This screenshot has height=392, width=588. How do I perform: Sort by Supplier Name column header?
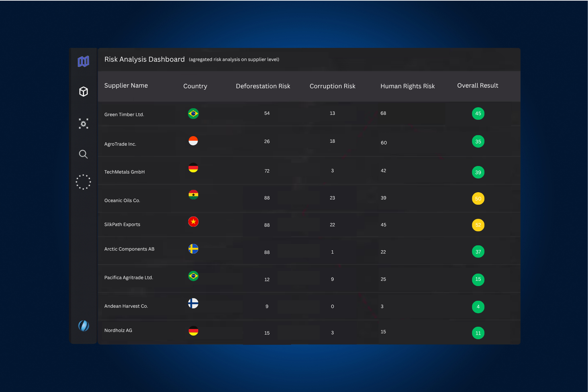(x=126, y=86)
